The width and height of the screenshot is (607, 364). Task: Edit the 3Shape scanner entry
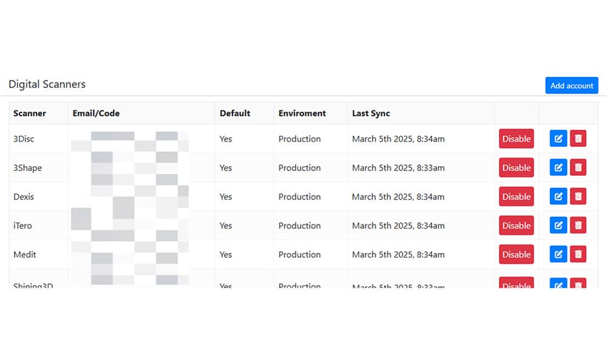click(558, 167)
